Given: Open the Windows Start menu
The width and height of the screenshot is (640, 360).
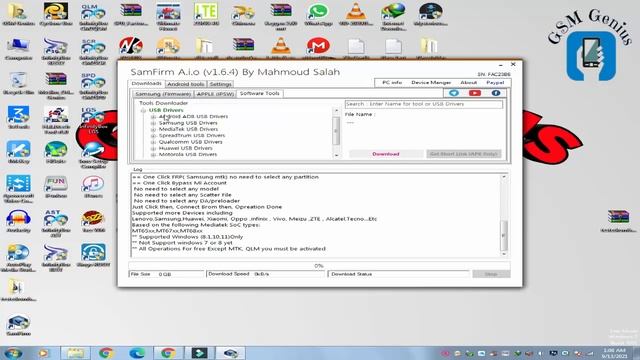Looking at the screenshot, I should pyautogui.click(x=13, y=353).
